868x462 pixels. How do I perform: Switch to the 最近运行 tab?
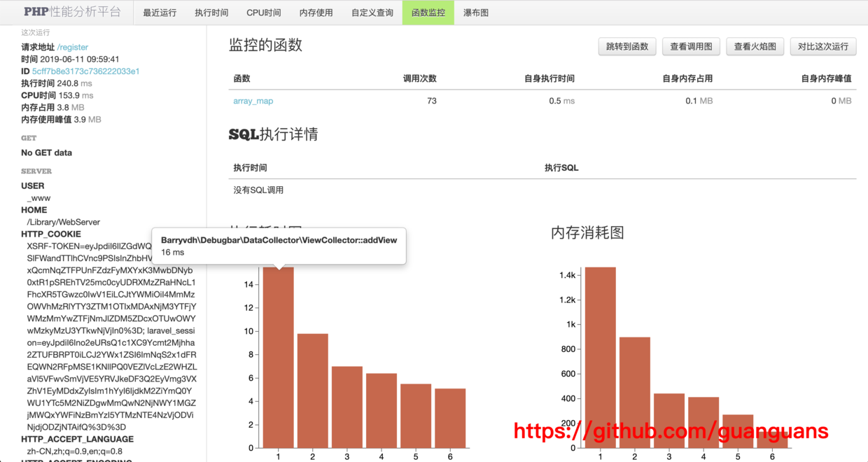coord(160,12)
